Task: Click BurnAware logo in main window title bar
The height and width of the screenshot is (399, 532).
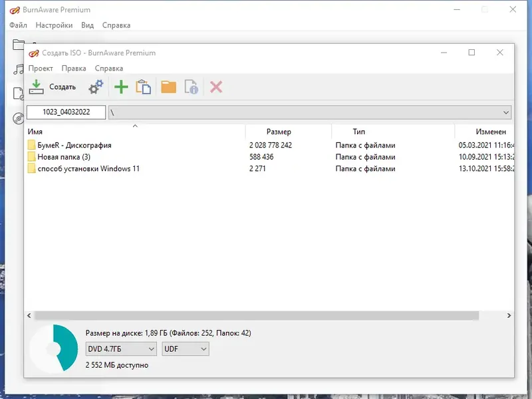Action: coord(15,10)
